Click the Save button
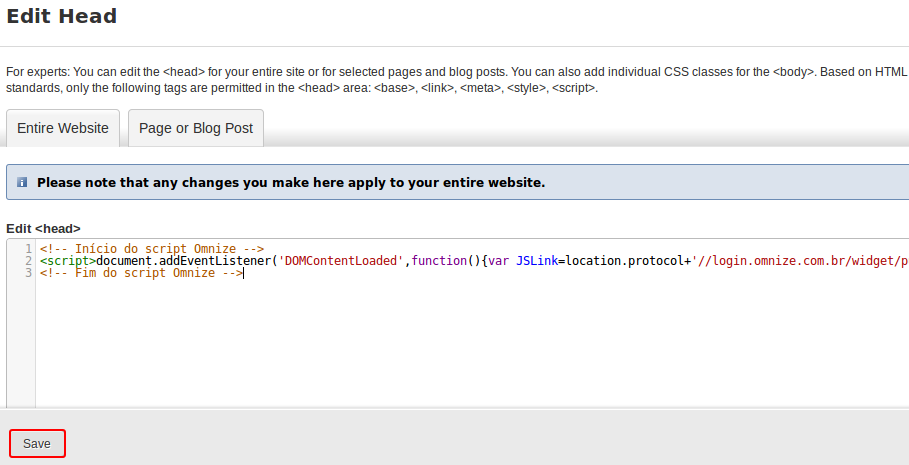This screenshot has height=465, width=909. tap(37, 444)
